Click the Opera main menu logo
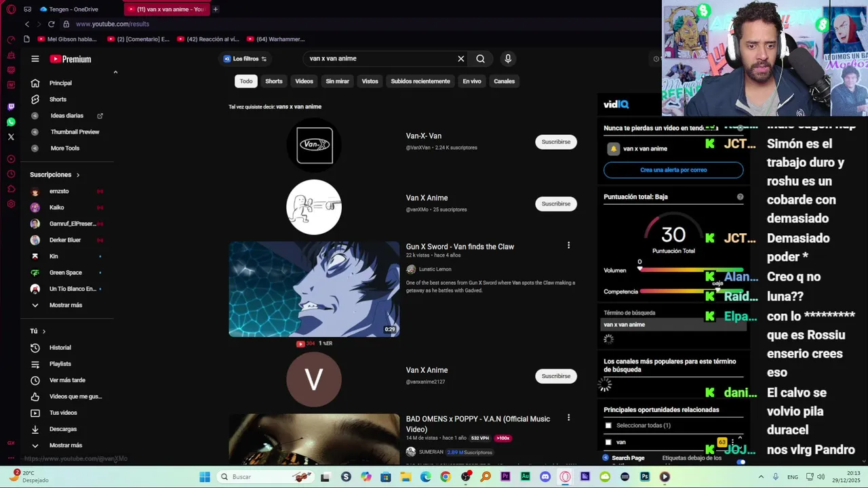868x488 pixels. pos(11,9)
